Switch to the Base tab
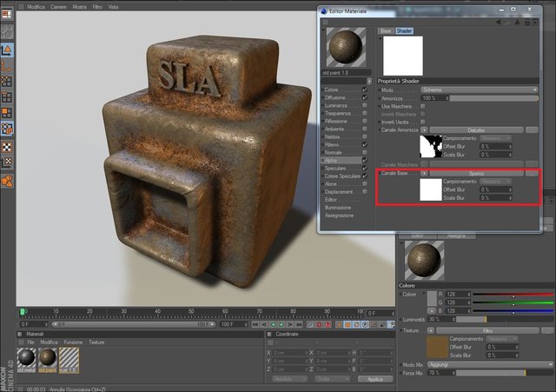The image size is (556, 392). [x=386, y=31]
